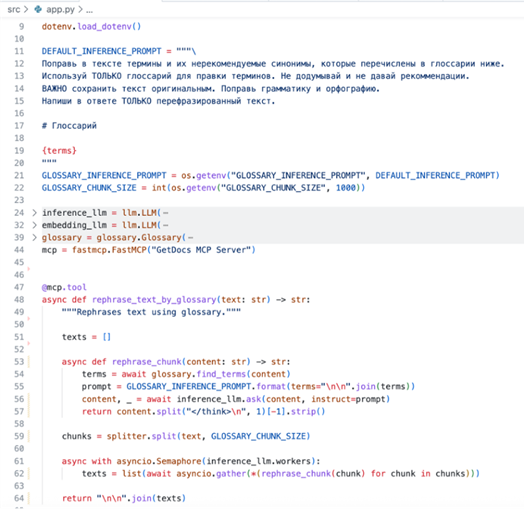Click GLOSSARY_CHUNK_SIZE variable on line 22
The width and height of the screenshot is (524, 509).
89,188
